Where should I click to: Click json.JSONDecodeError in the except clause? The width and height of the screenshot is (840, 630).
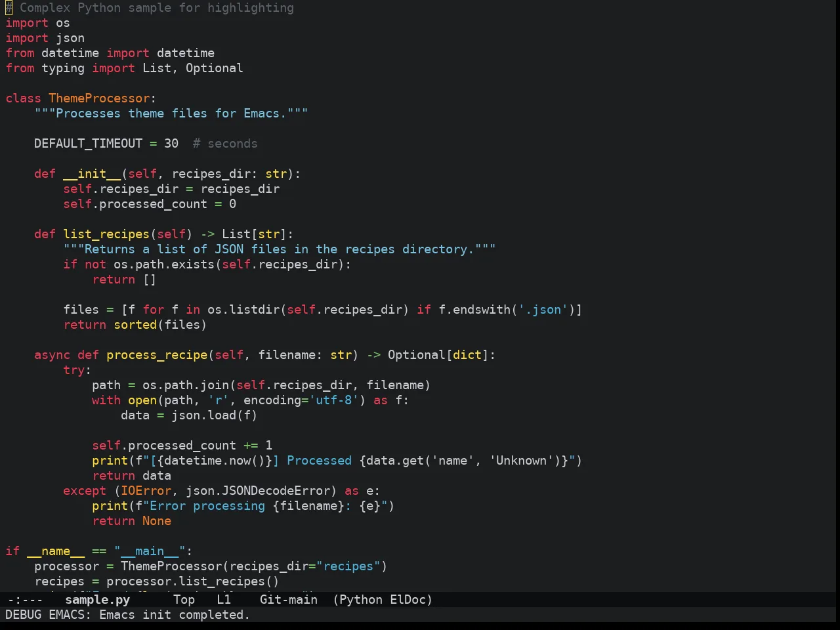pos(258,491)
